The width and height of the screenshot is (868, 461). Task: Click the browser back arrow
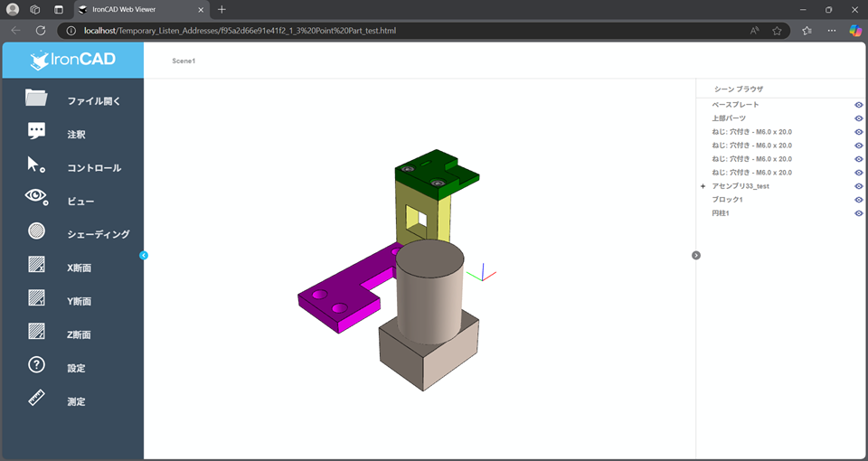[x=15, y=31]
